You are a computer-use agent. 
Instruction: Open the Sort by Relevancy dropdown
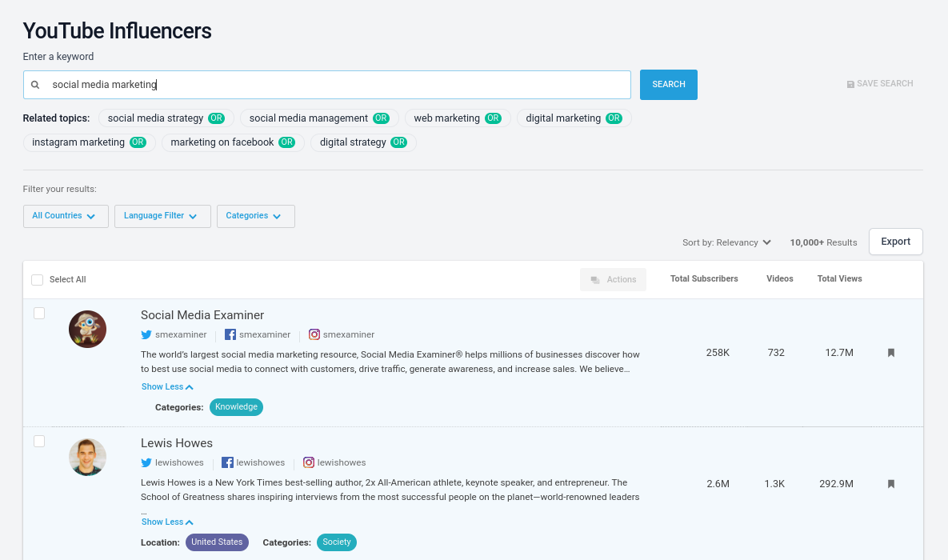pyautogui.click(x=726, y=242)
